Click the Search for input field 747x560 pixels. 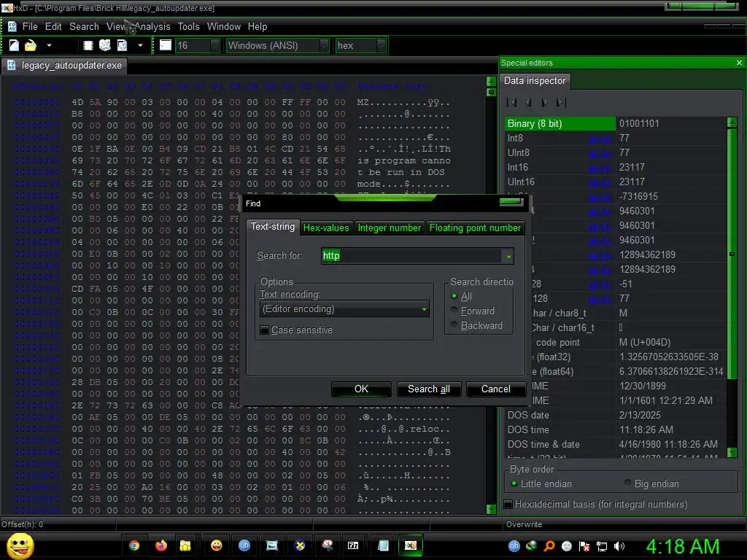coord(413,256)
